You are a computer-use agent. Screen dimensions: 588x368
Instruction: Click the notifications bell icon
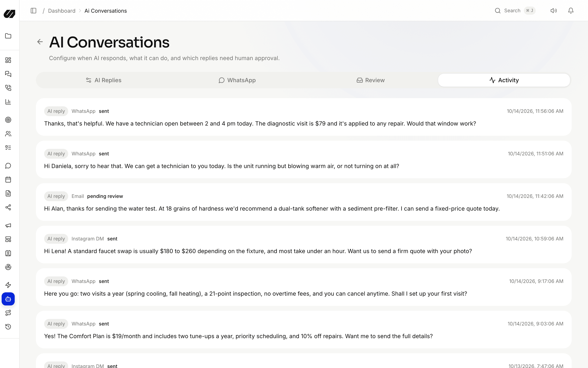(x=571, y=11)
